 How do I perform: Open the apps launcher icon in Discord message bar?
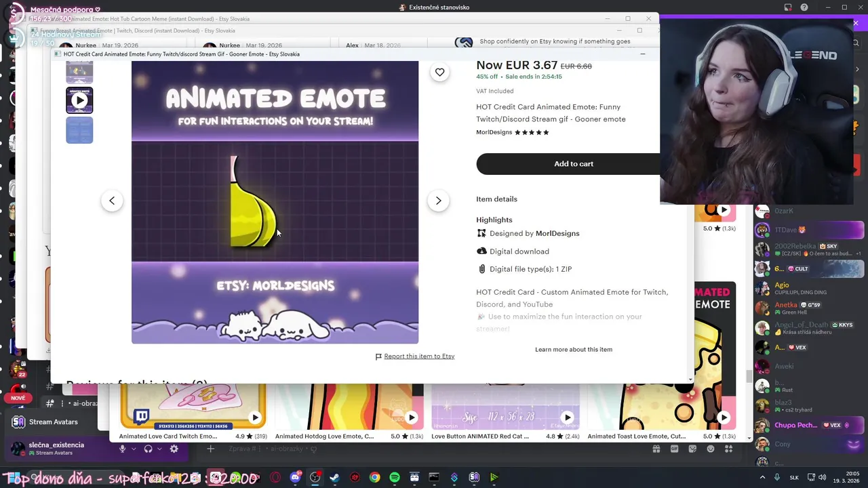730,449
